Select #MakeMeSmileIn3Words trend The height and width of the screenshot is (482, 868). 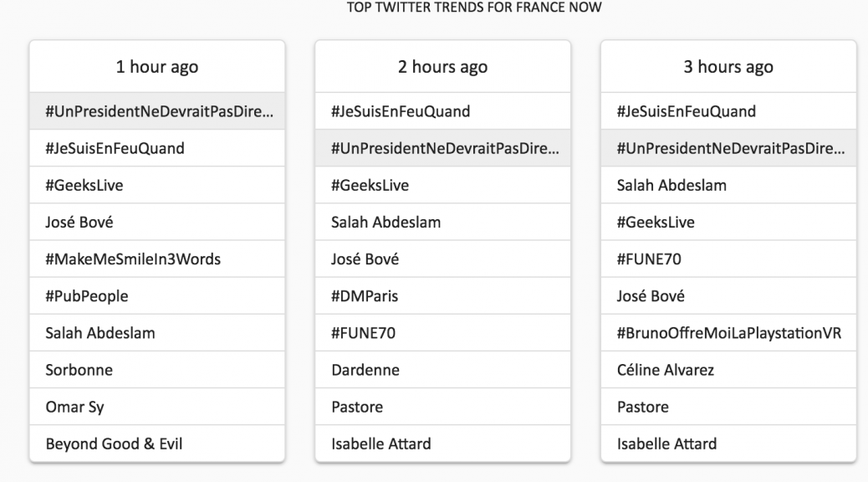coord(133,259)
